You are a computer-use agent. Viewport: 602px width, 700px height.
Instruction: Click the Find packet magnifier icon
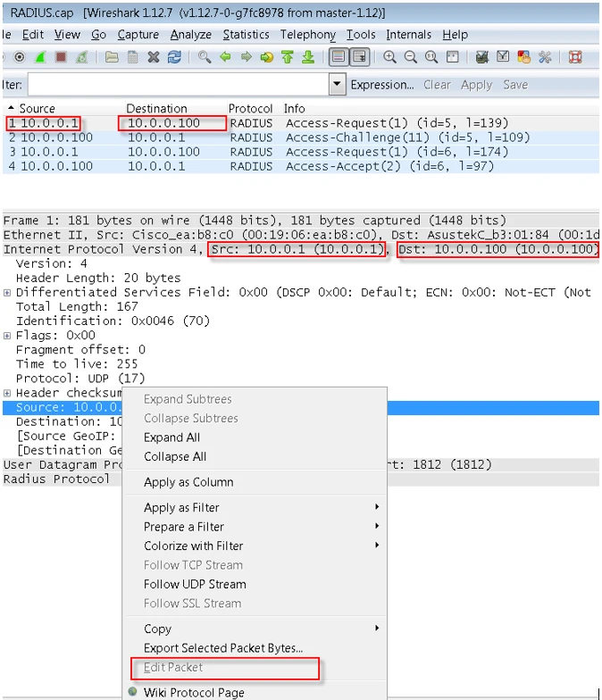(205, 57)
